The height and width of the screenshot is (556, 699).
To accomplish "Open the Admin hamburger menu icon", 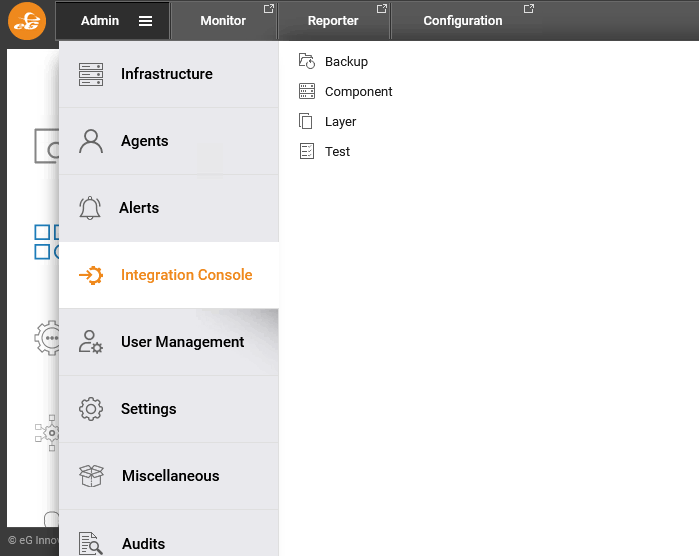I will [145, 21].
